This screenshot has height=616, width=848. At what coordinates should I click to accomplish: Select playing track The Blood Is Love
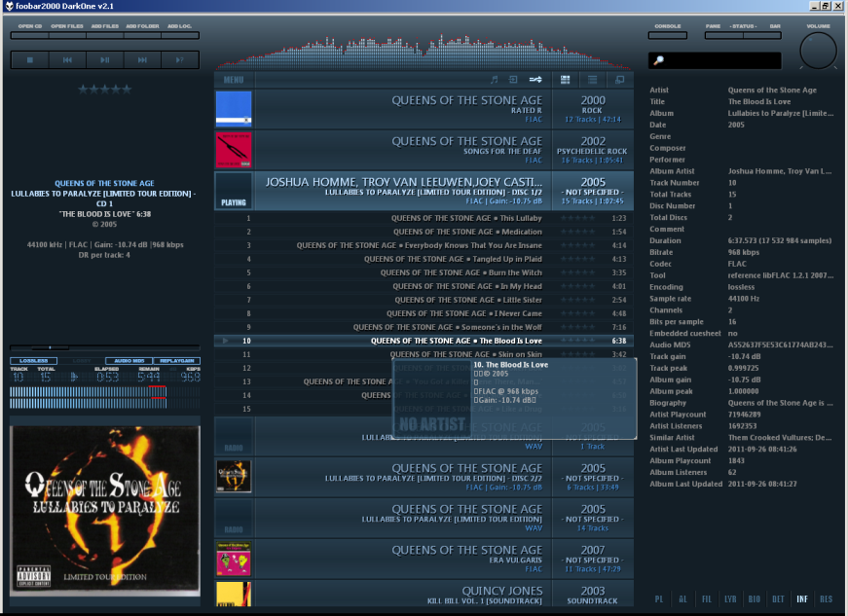tap(424, 341)
